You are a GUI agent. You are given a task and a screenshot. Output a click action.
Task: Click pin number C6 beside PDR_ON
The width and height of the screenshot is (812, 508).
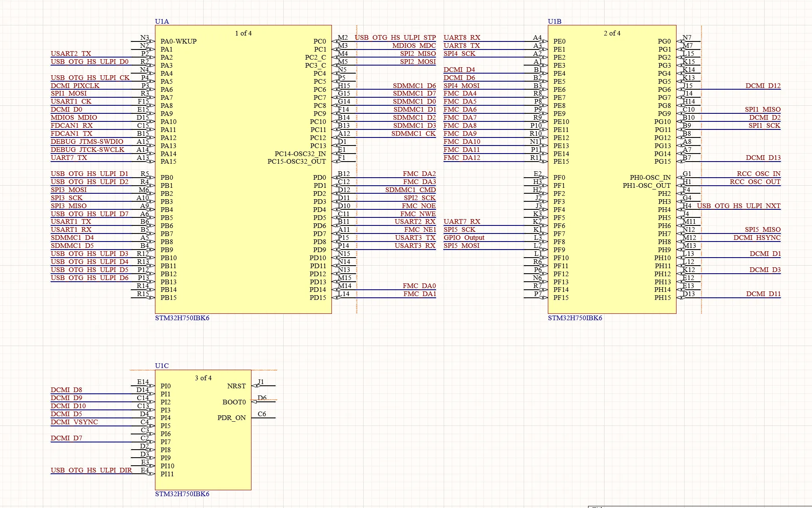coord(262,414)
